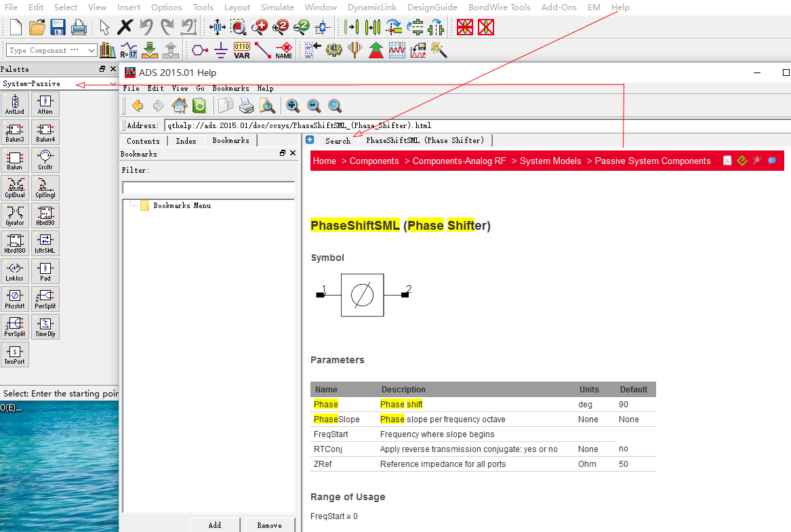Image resolution: width=791 pixels, height=532 pixels.
Task: Select the CplSngl coupler component
Action: point(45,188)
